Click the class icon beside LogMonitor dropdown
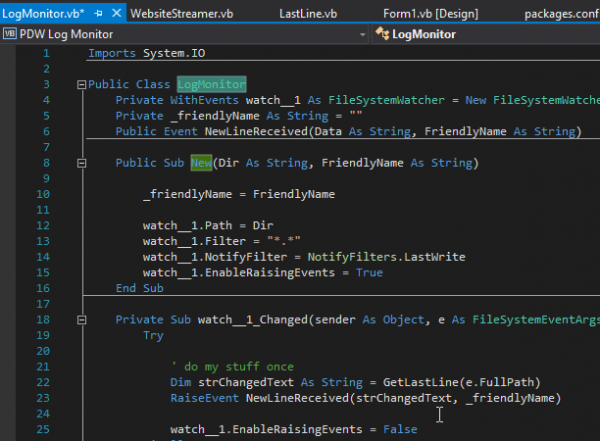 click(x=382, y=34)
